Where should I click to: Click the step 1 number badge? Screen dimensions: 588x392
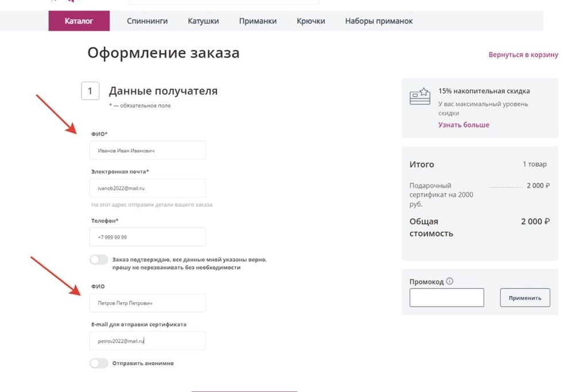point(90,91)
